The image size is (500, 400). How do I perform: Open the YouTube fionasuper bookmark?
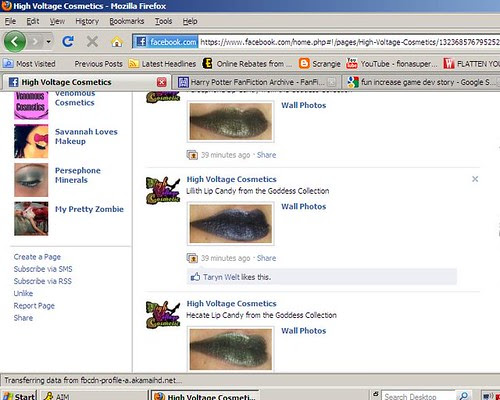pyautogui.click(x=392, y=63)
